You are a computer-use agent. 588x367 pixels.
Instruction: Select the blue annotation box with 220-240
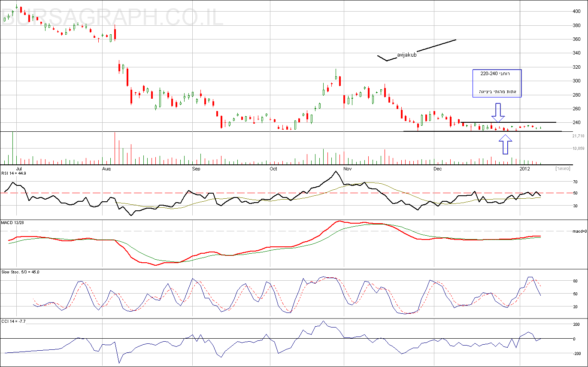(x=497, y=83)
